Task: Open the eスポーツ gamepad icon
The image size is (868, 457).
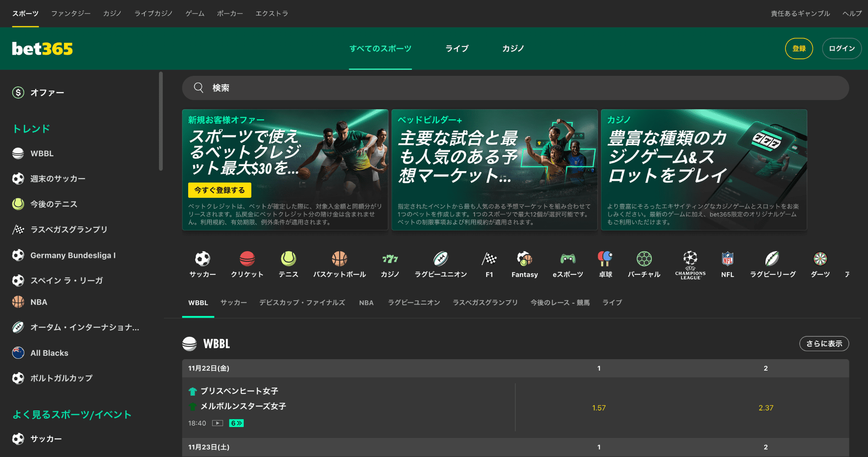Action: (568, 258)
